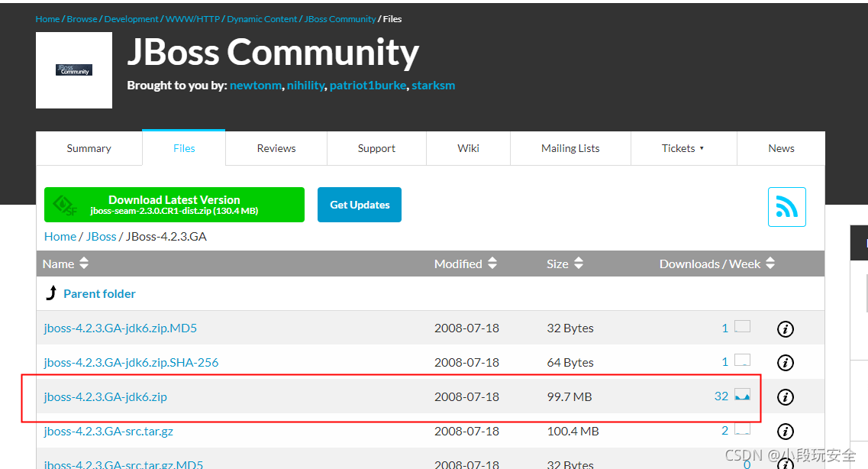Click download chart icon in jdk6.zip.MD5 row

coord(742,326)
